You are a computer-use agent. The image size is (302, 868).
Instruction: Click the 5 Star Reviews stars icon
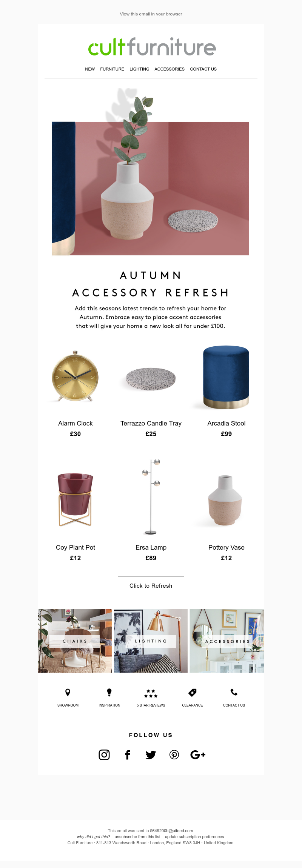(151, 693)
